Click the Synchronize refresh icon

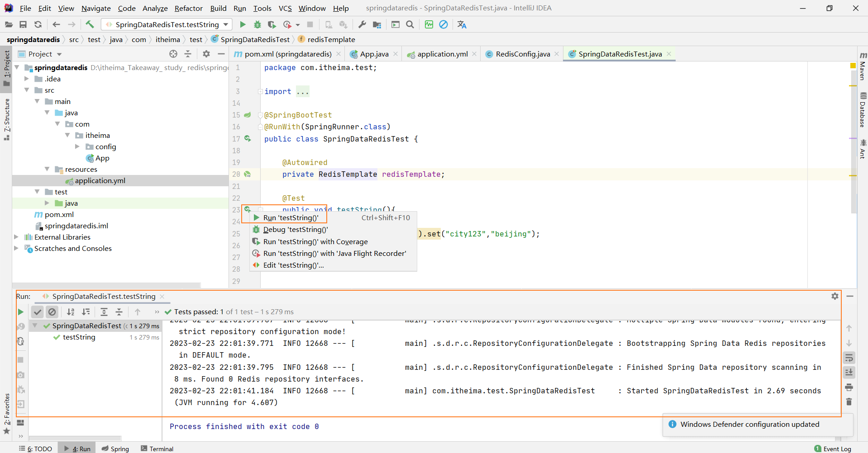pyautogui.click(x=38, y=24)
